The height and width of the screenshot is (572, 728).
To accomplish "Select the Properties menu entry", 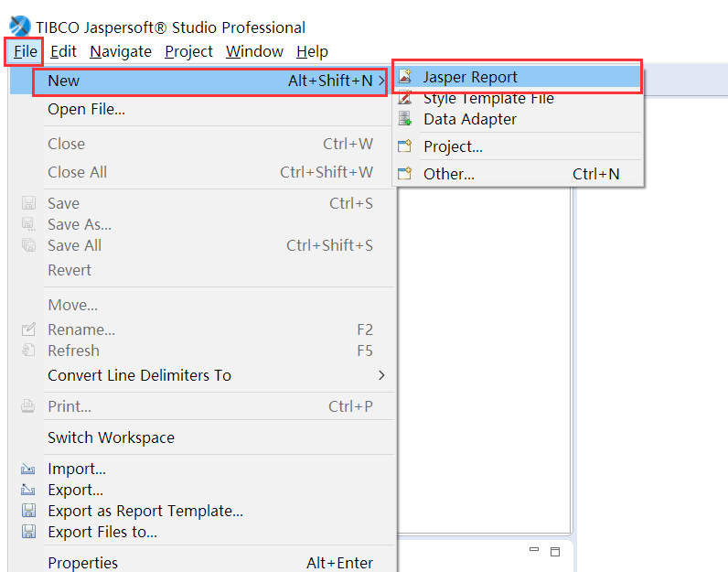I will click(203, 563).
